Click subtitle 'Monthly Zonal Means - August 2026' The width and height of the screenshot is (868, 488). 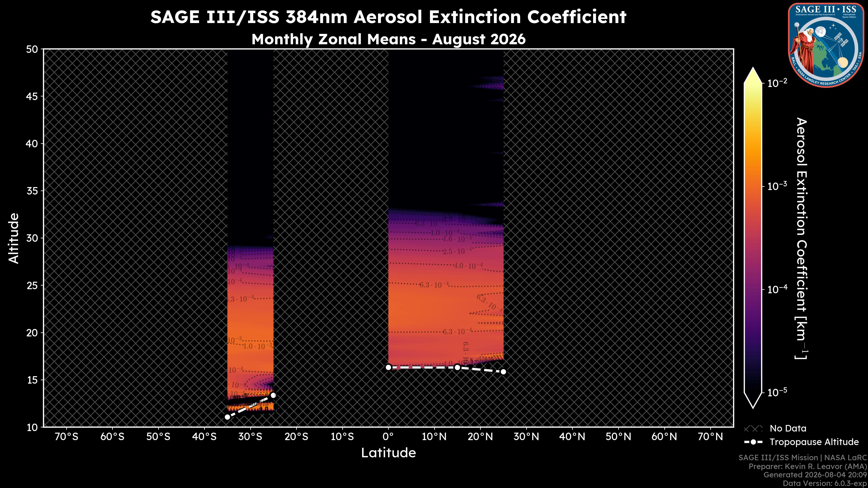pyautogui.click(x=388, y=39)
